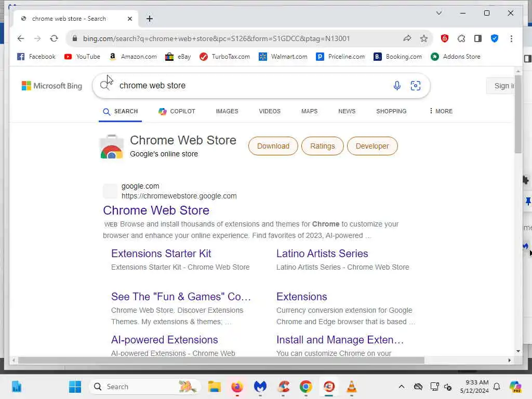Open the Extensions puzzle piece menu
Viewport: 532px width, 399px height.
[461, 38]
